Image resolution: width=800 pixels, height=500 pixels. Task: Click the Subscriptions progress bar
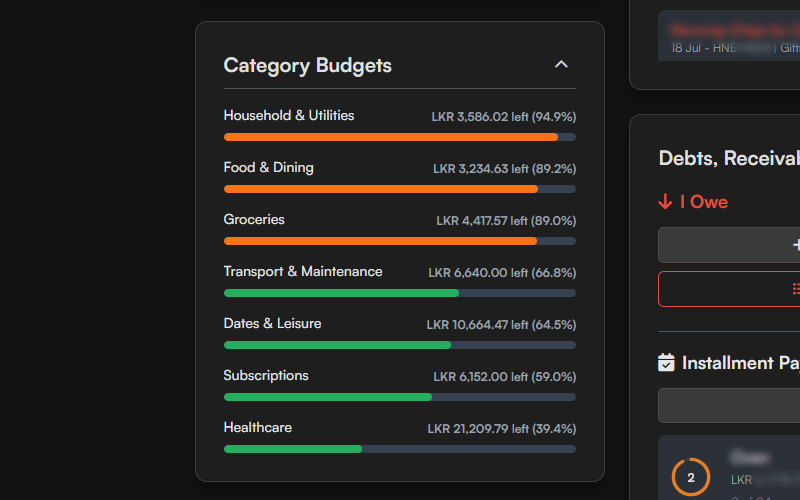coord(400,397)
